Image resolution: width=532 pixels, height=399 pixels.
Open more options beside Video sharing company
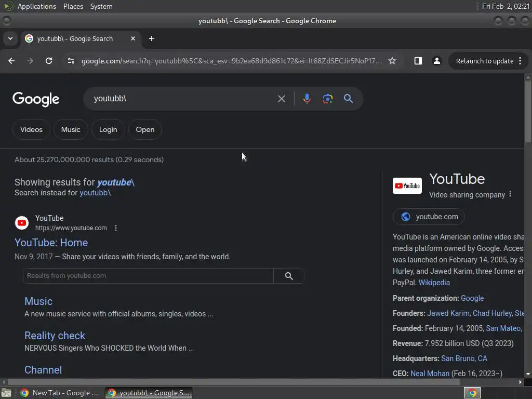tap(510, 194)
